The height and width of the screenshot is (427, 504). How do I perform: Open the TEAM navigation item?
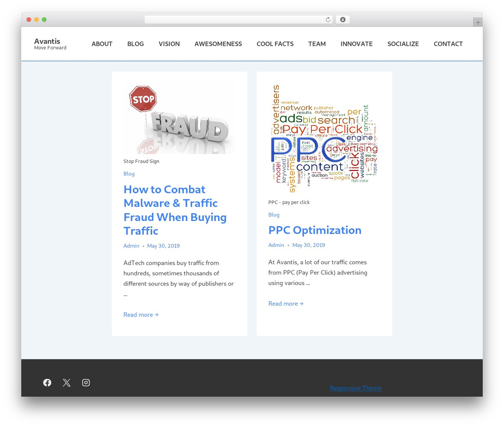[x=317, y=44]
